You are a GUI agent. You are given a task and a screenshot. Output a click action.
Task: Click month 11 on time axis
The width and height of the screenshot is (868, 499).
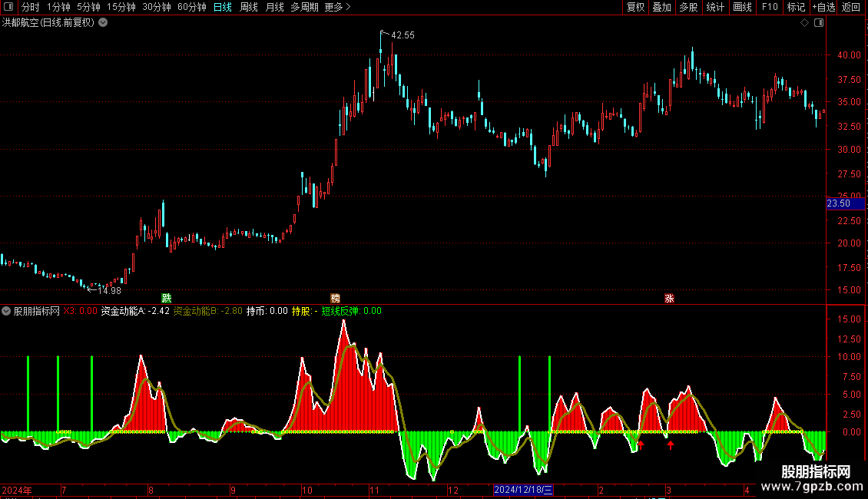tap(375, 490)
